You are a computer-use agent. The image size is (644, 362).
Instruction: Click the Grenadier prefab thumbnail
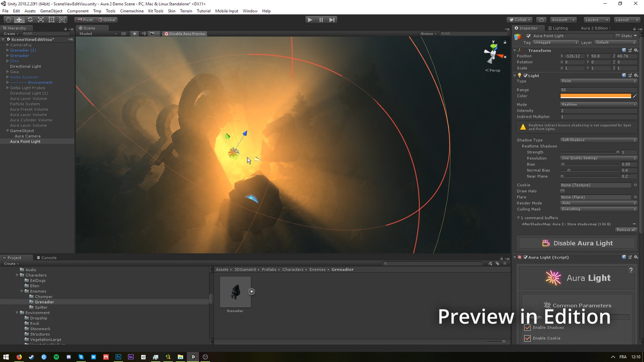235,292
